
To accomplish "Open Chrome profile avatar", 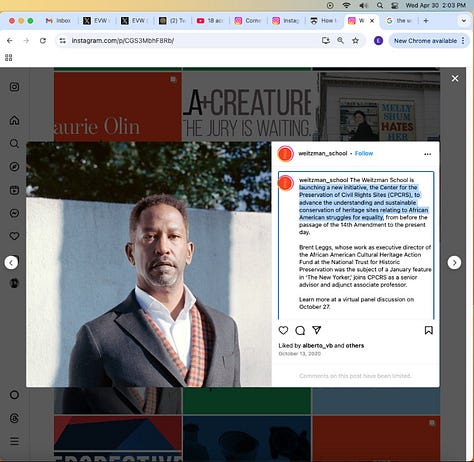I will (x=378, y=41).
